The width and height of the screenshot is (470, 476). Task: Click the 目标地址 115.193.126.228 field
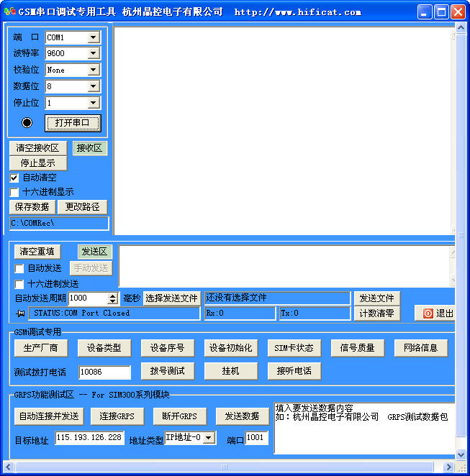pyautogui.click(x=90, y=438)
